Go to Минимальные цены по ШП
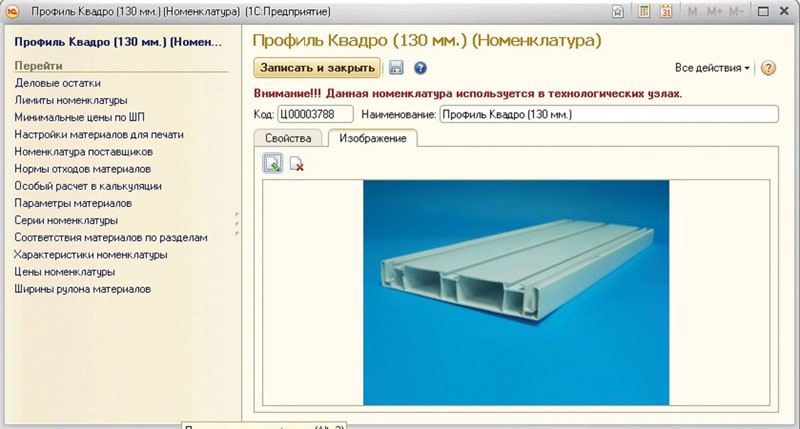The height and width of the screenshot is (429, 800). click(79, 117)
